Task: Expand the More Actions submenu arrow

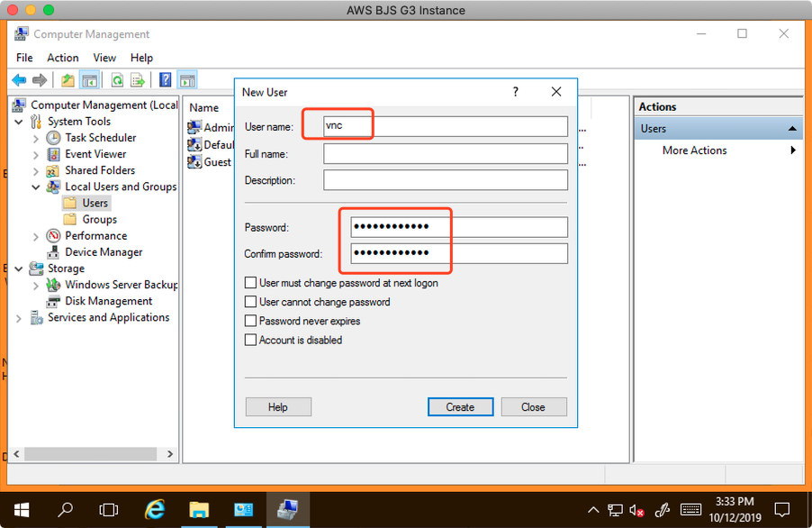Action: click(x=793, y=150)
